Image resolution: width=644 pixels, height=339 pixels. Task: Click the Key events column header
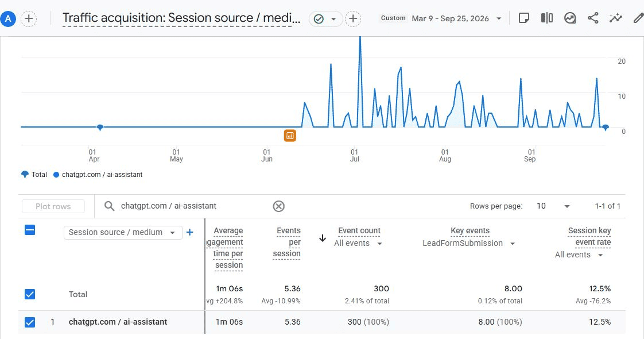click(x=470, y=230)
